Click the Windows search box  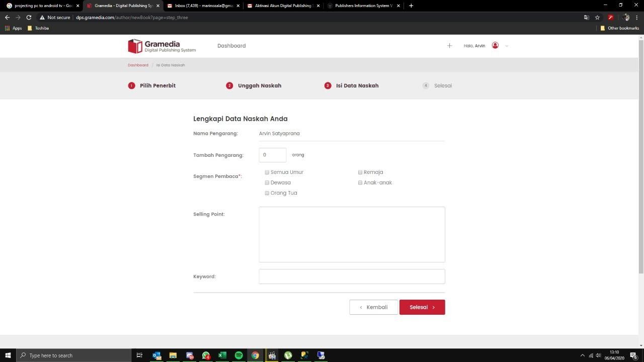[x=73, y=355]
